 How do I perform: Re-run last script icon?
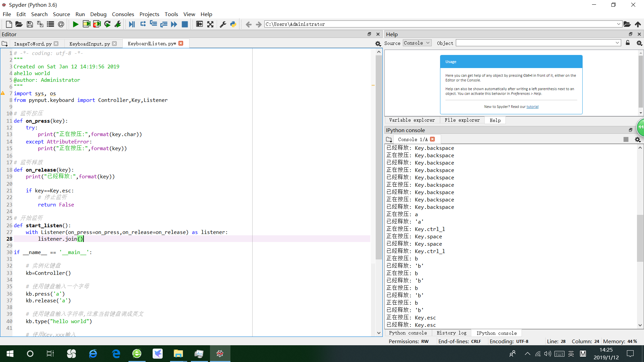click(x=107, y=24)
